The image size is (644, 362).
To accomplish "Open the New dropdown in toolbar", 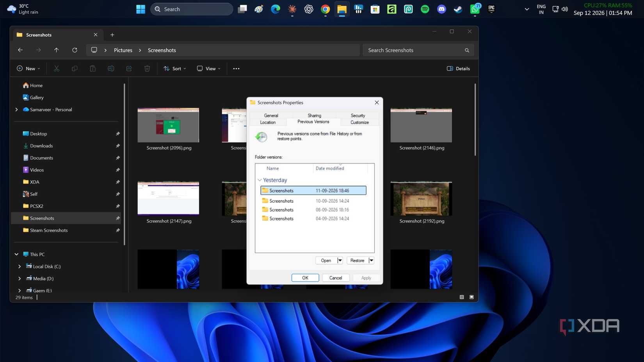I will 28,69.
